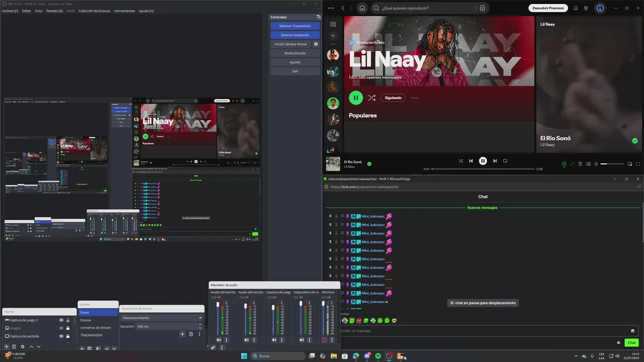Image resolution: width=644 pixels, height=362 pixels.
Task: Click Spotify Your Library icon
Action: (333, 24)
